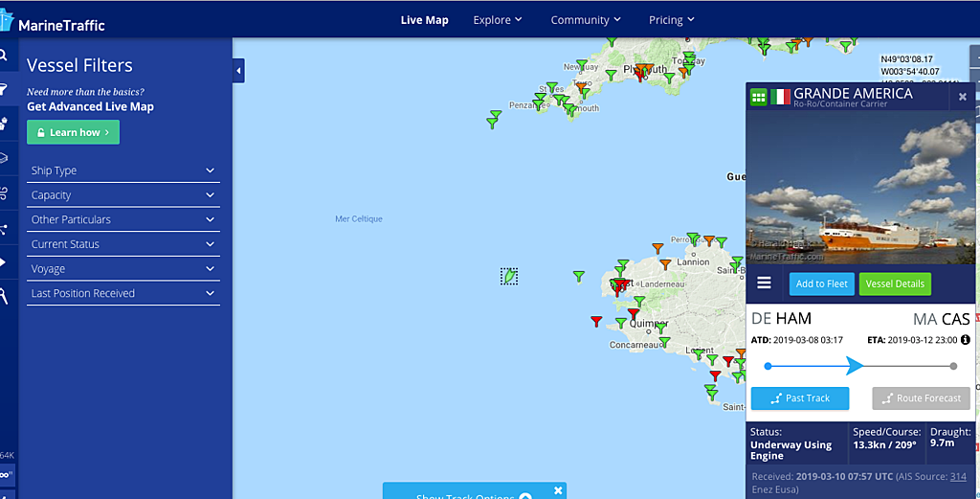Click the N49°03'08.17 coordinate readout
The width and height of the screenshot is (980, 499).
[906, 59]
